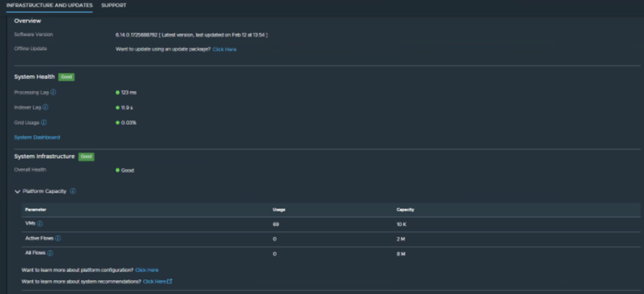The width and height of the screenshot is (644, 294).
Task: Show info for the VMs parameter
Action: point(40,224)
